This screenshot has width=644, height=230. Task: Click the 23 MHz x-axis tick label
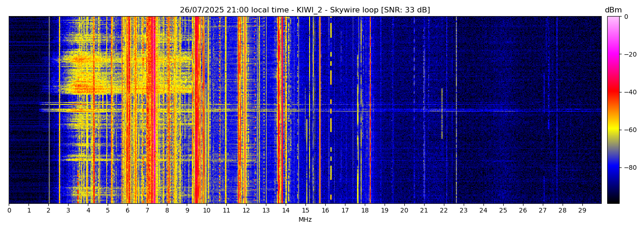463,211
